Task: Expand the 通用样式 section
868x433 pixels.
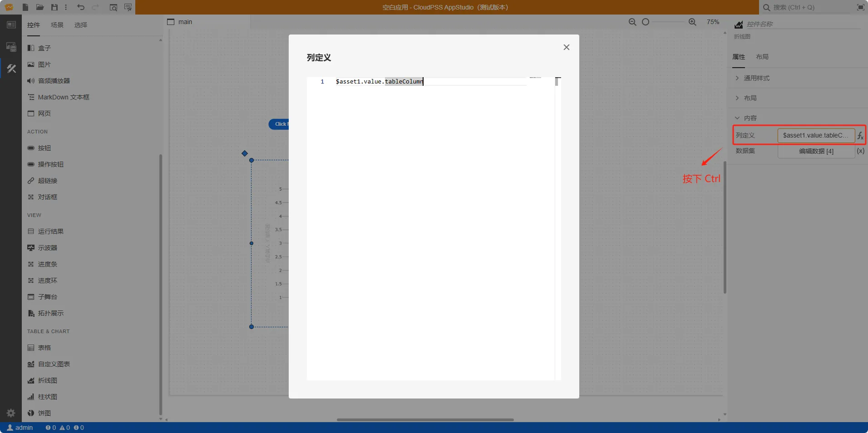Action: (798, 78)
